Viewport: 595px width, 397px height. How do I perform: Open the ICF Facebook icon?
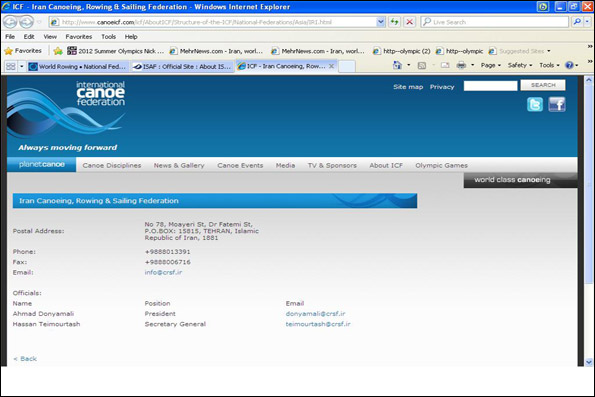click(x=557, y=104)
